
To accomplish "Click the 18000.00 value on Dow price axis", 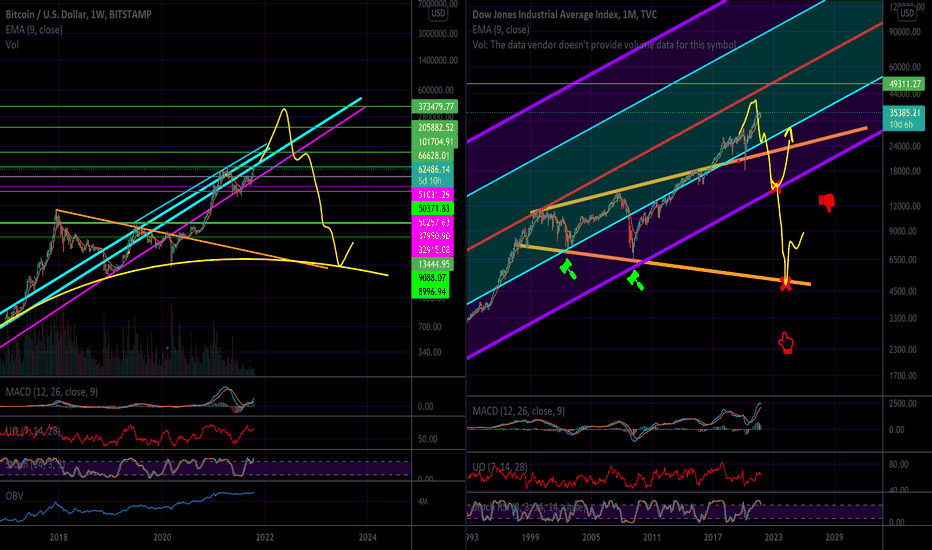I will [905, 171].
